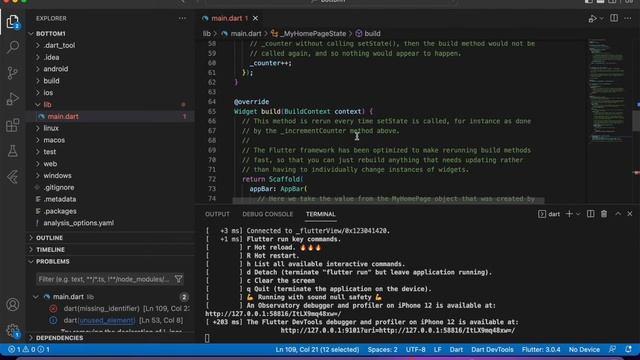Click the Run/Debug play button in editor toolbar
This screenshot has width=640, height=360.
(x=592, y=19)
